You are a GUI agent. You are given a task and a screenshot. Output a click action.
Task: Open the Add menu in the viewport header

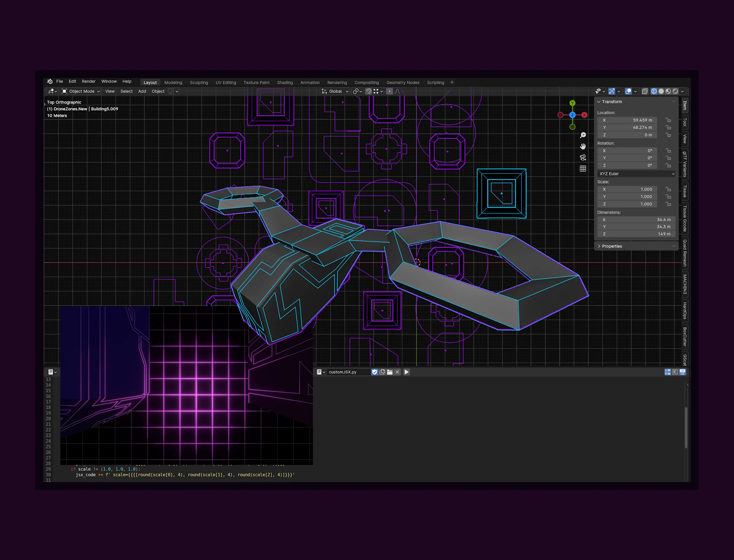(142, 91)
